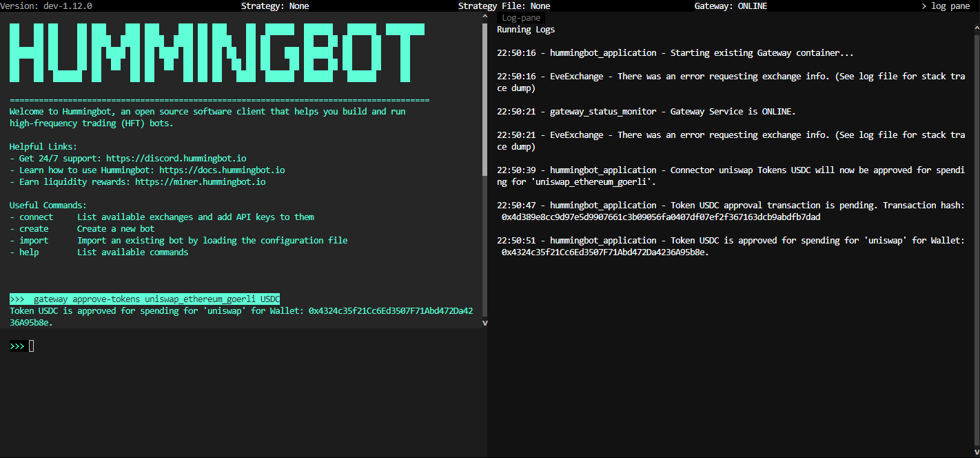Click the 'help' command in Useful Commands

(29, 252)
